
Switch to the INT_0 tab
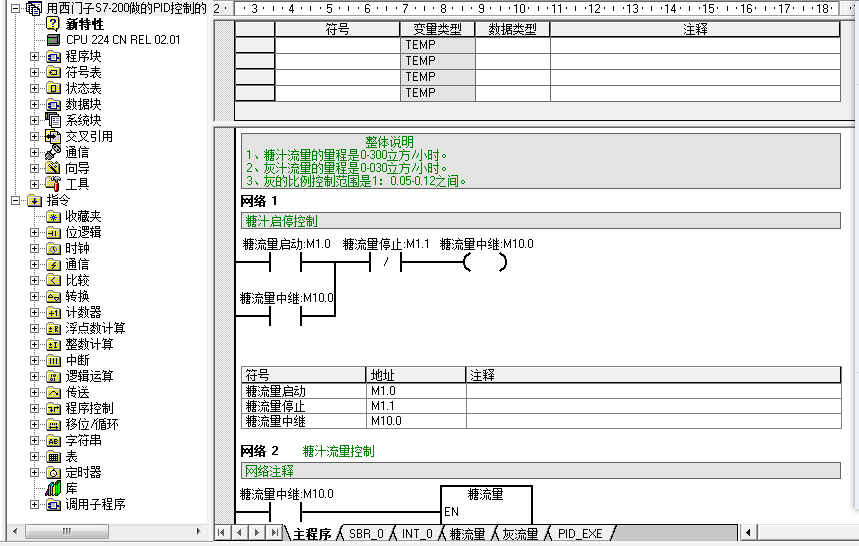pyautogui.click(x=416, y=534)
